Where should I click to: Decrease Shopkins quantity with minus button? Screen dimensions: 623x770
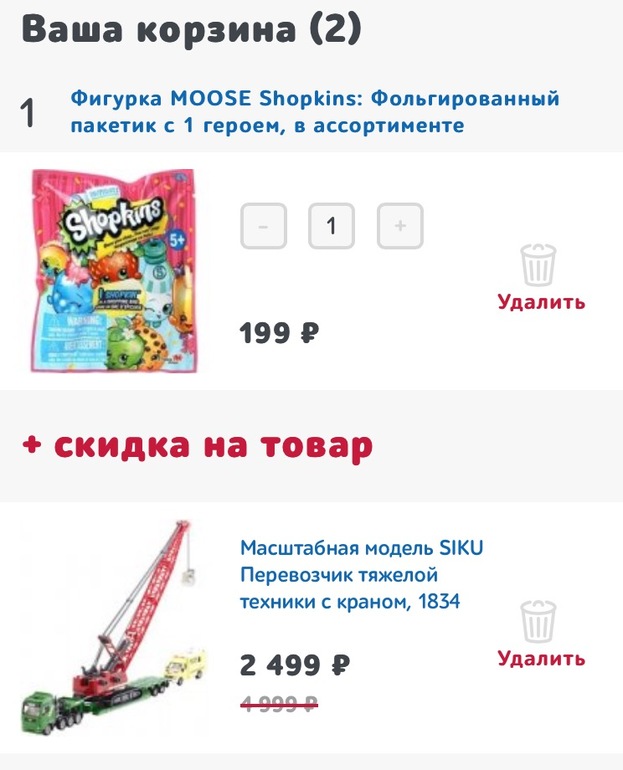tap(264, 226)
